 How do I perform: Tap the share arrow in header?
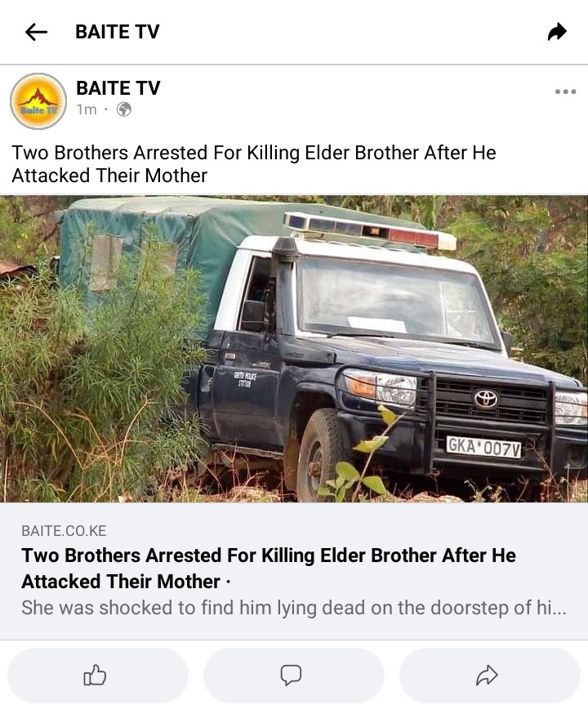pyautogui.click(x=557, y=32)
